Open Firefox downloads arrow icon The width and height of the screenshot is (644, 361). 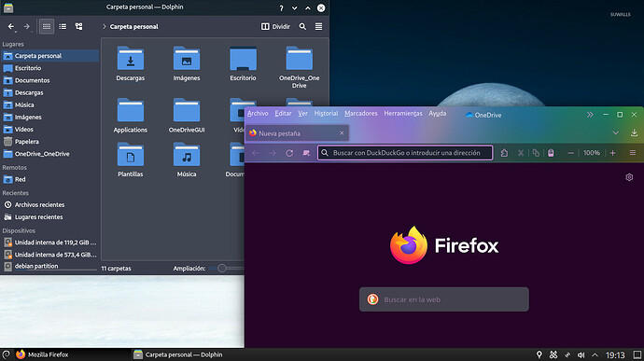[x=634, y=132]
